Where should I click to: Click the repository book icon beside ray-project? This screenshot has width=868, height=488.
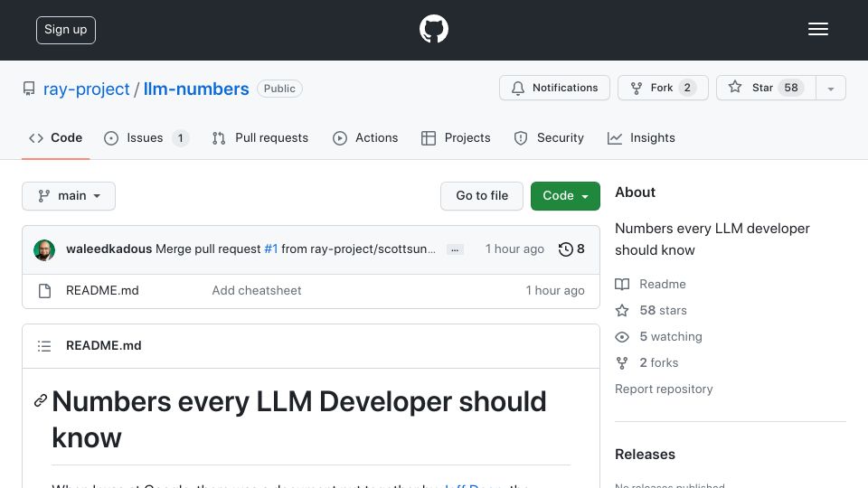click(29, 89)
